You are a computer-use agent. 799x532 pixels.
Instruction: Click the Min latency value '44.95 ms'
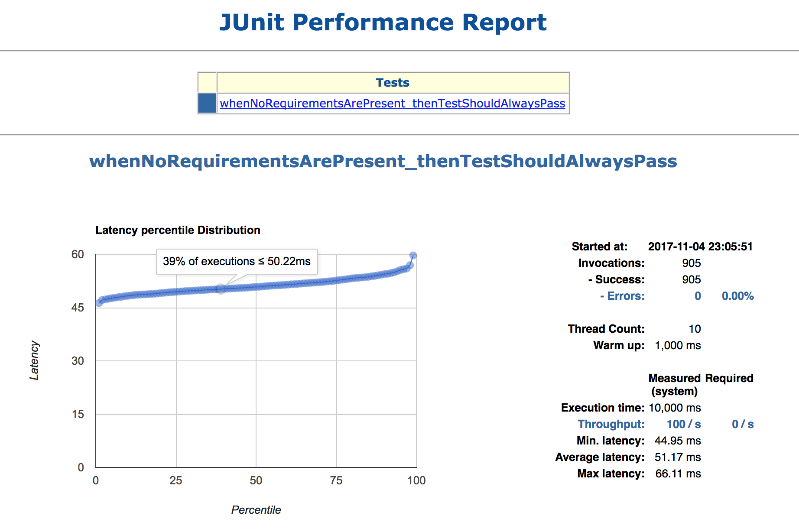[678, 441]
